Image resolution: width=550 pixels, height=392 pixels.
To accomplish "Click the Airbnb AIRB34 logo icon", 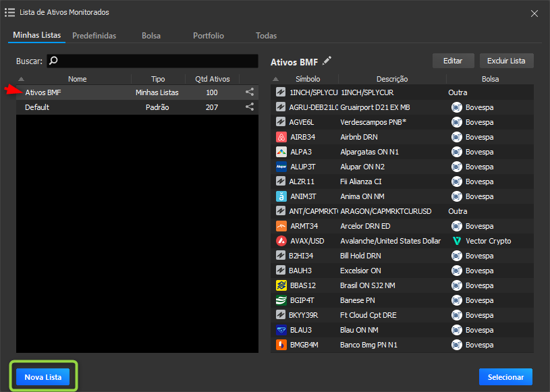I will click(x=281, y=137).
